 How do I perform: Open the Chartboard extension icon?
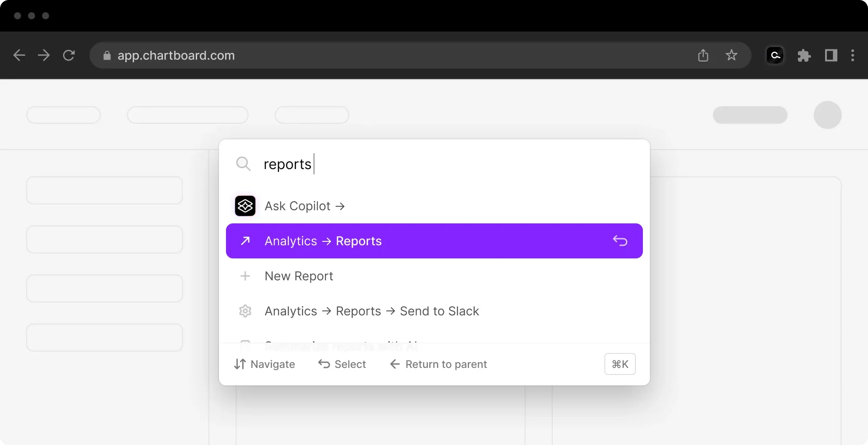pos(775,55)
